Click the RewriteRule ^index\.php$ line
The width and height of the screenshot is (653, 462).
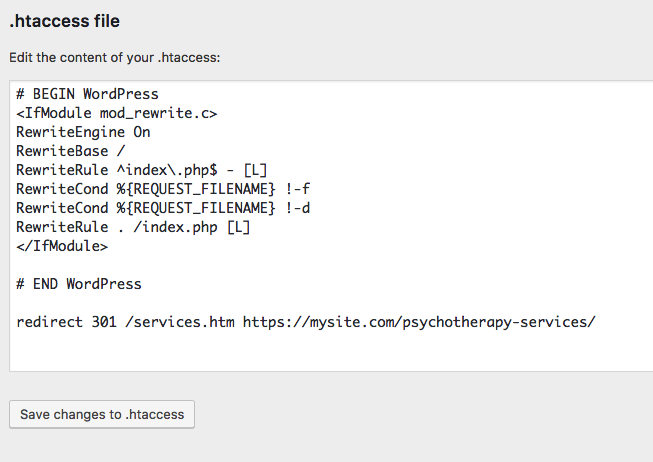(141, 171)
